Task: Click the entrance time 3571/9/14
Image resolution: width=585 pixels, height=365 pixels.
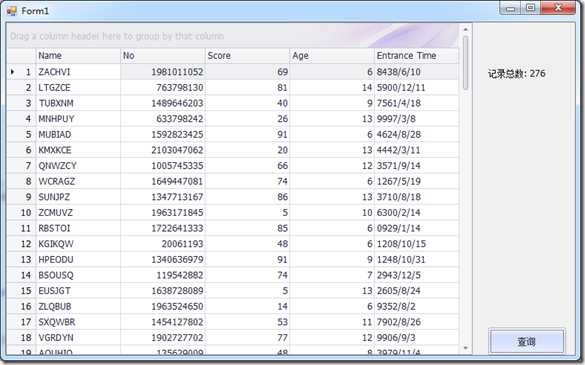Action: (417, 166)
